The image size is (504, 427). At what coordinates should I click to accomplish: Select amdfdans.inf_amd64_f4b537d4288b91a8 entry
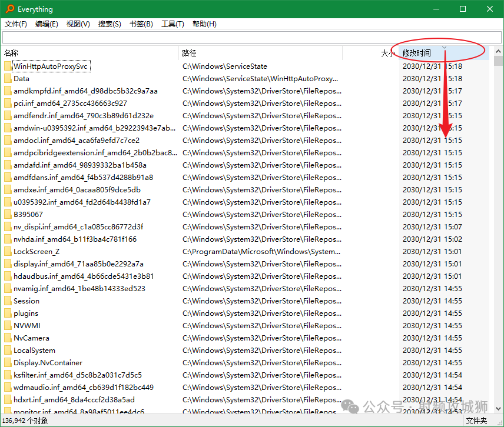(x=83, y=178)
